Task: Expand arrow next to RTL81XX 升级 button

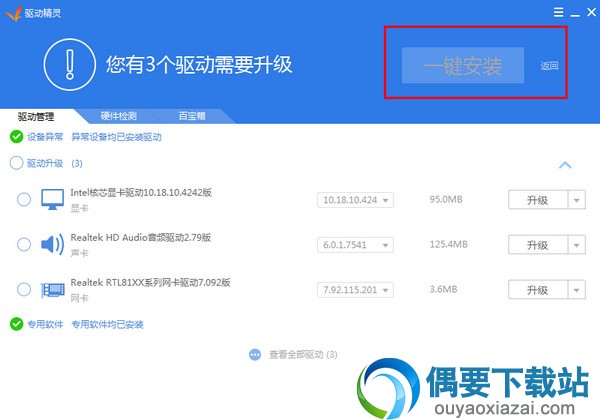Action: 576,290
